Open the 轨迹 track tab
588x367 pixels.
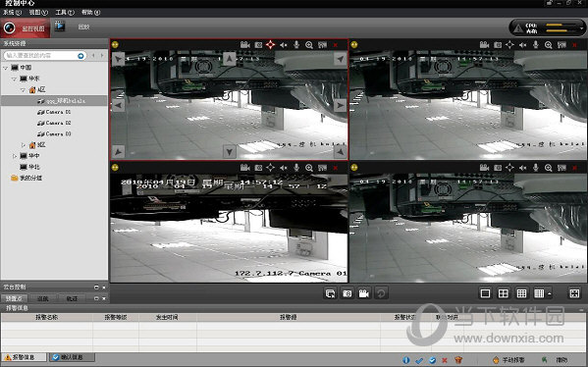click(72, 298)
